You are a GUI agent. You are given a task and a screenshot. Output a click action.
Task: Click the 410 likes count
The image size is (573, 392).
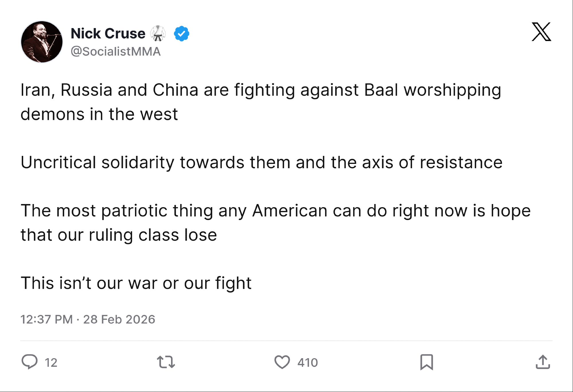(x=307, y=362)
